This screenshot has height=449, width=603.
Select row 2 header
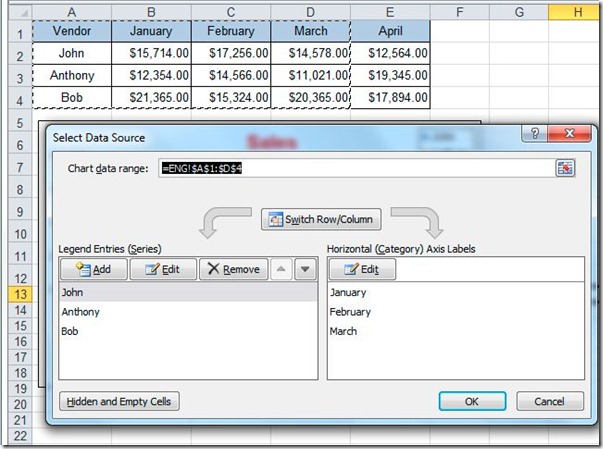point(20,53)
